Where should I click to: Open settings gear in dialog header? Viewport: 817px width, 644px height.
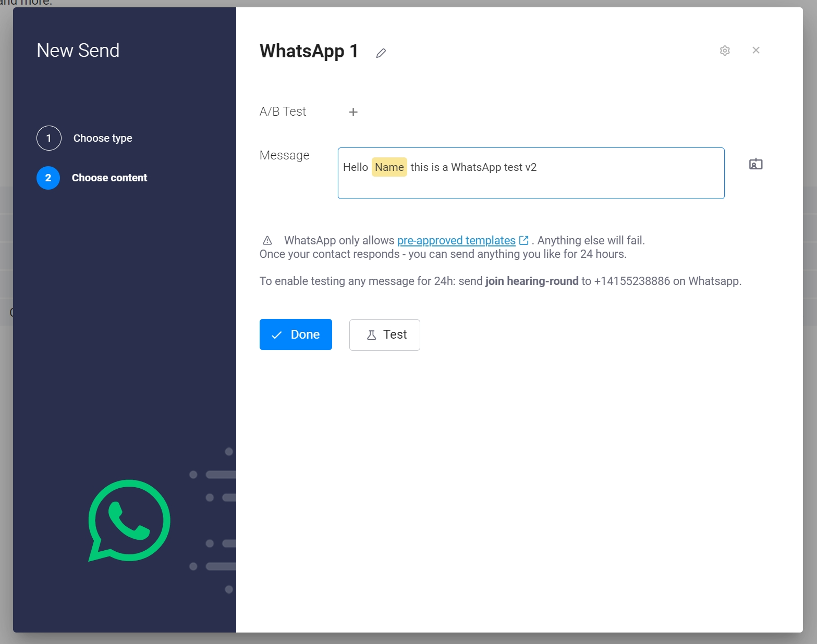click(x=725, y=51)
